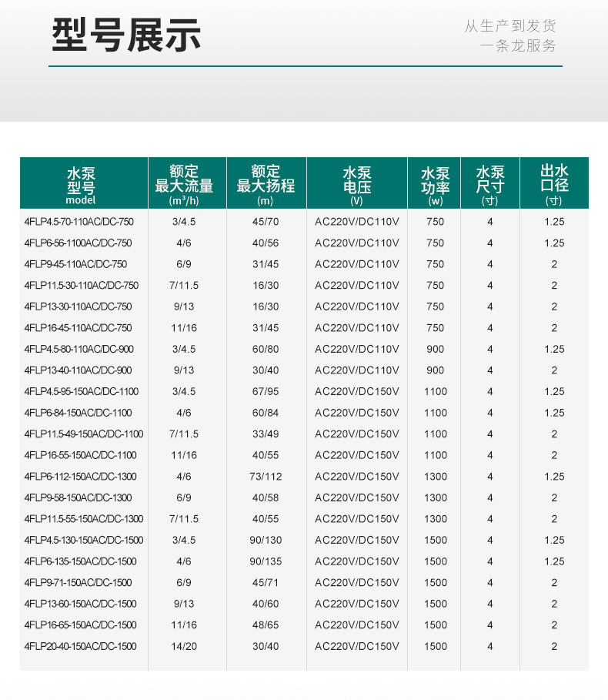Click the head value 40/60
This screenshot has height=700, width=608.
(x=266, y=604)
